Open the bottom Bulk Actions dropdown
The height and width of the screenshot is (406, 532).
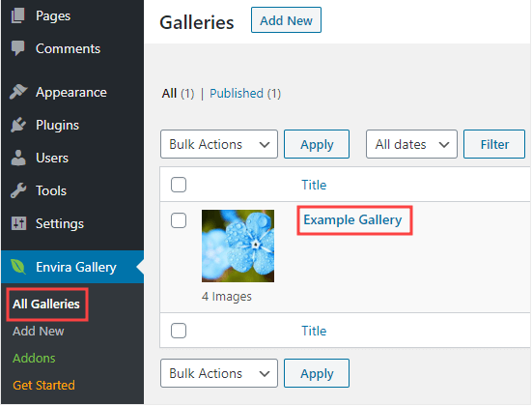pyautogui.click(x=219, y=373)
